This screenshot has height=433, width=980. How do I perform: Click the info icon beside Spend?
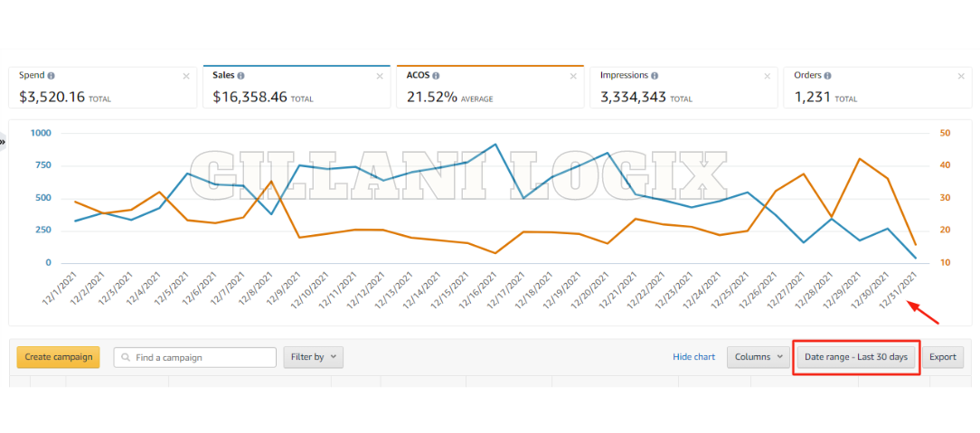51,76
